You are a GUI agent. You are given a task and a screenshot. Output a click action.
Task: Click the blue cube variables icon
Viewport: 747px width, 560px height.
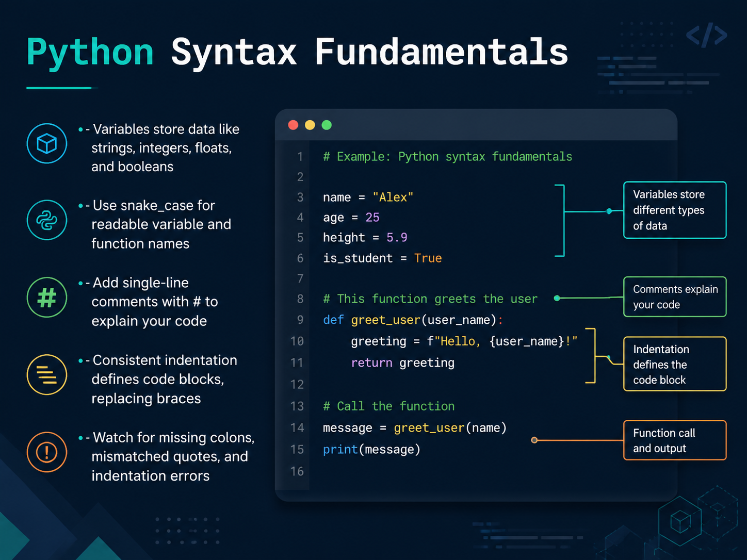(47, 143)
